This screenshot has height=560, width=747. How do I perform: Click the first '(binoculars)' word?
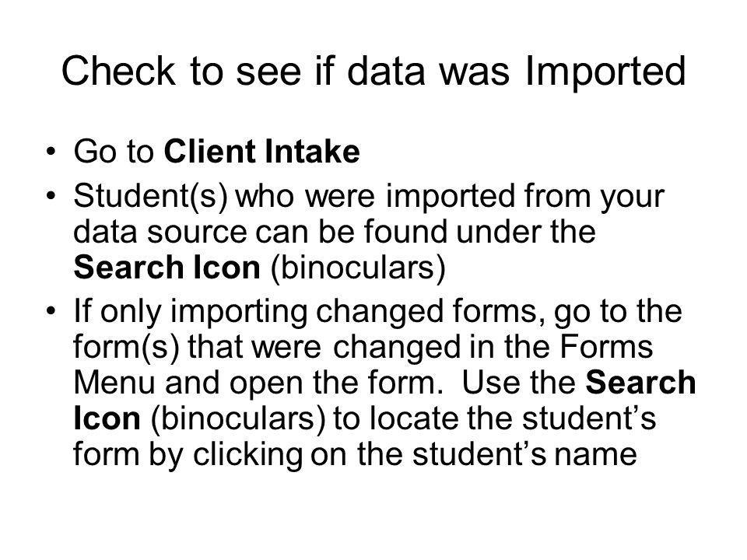click(358, 268)
